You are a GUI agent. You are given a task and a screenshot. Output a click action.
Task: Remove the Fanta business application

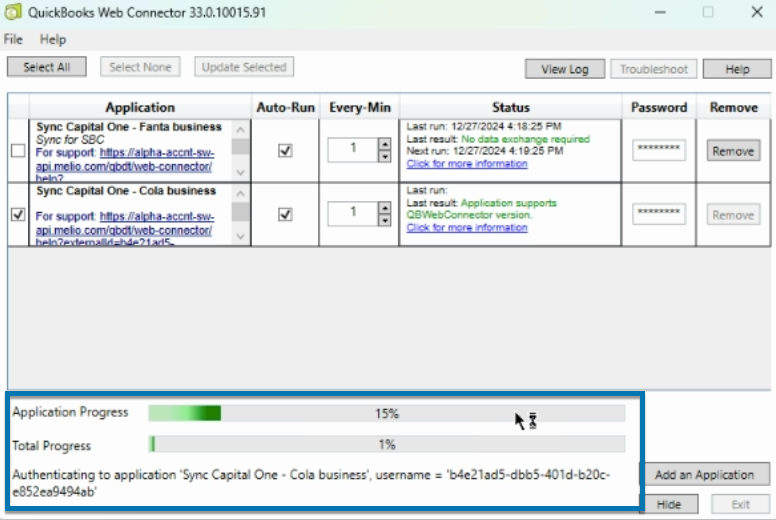(x=733, y=151)
